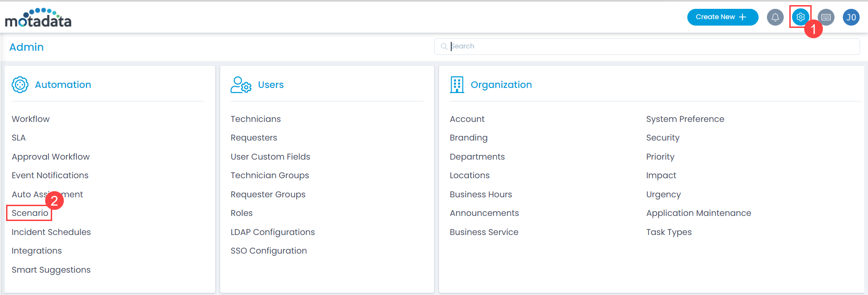Open Workflow under Automation
868x295 pixels.
(x=31, y=119)
